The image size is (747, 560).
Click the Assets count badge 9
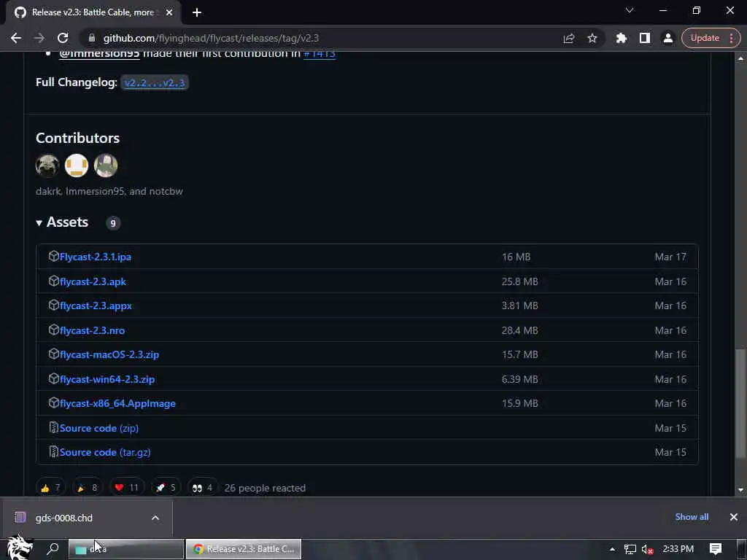pyautogui.click(x=113, y=223)
